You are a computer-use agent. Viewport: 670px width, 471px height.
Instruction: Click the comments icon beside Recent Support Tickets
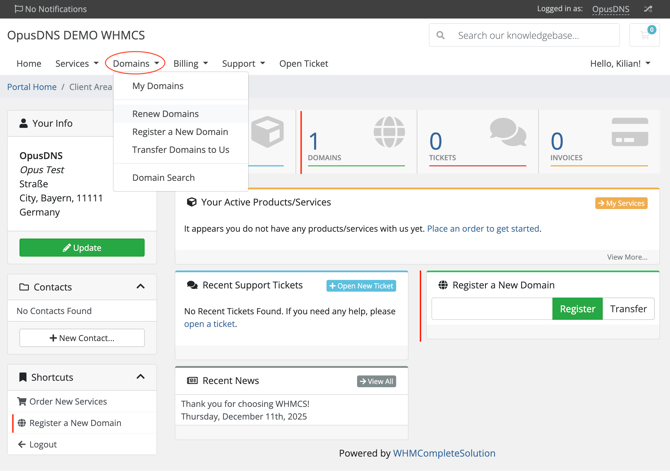192,285
